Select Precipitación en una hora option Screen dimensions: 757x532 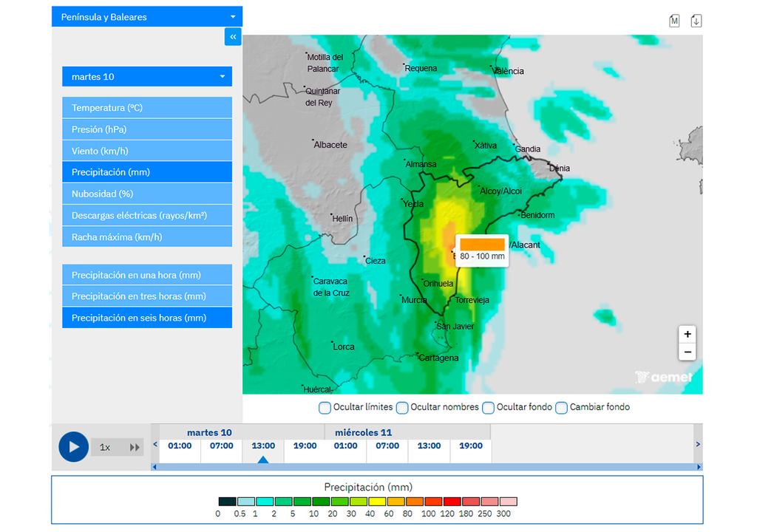click(x=146, y=274)
